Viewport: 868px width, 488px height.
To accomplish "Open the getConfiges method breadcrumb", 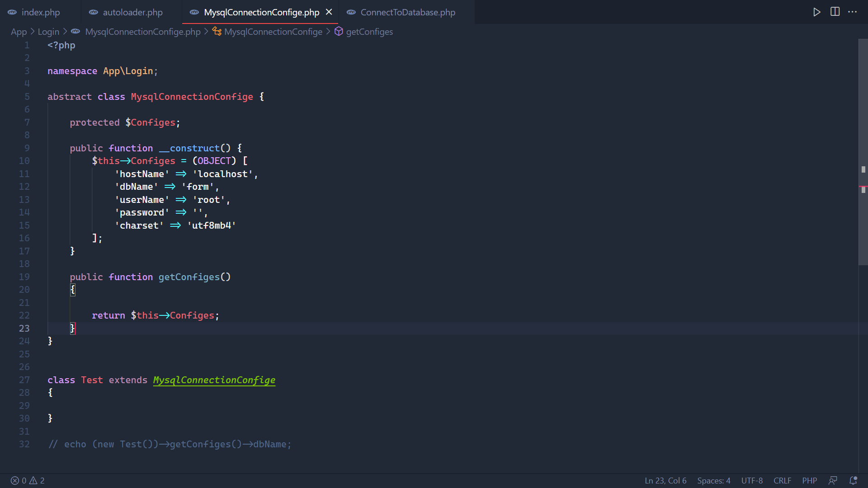I will point(369,32).
